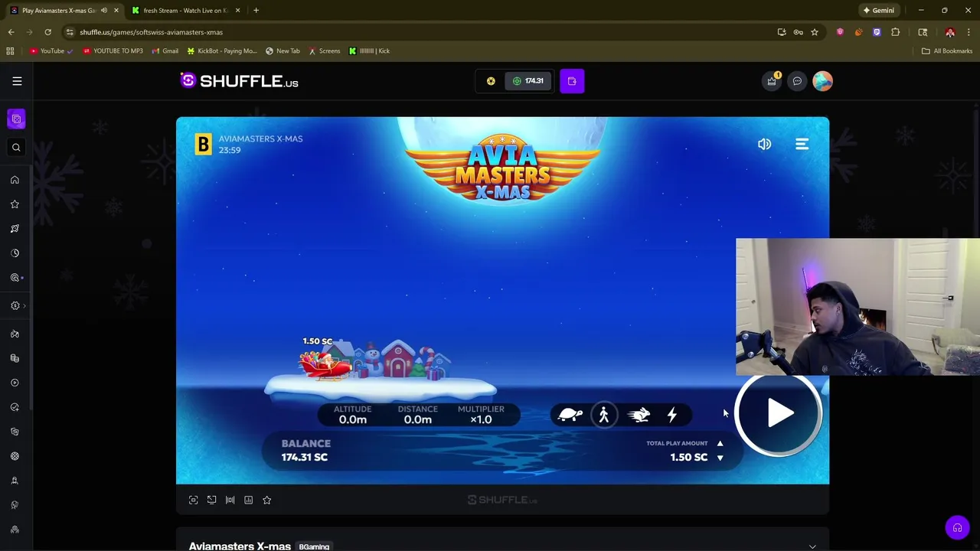This screenshot has width=980, height=551.
Task: Open browser extensions puzzle icon
Action: [x=895, y=32]
